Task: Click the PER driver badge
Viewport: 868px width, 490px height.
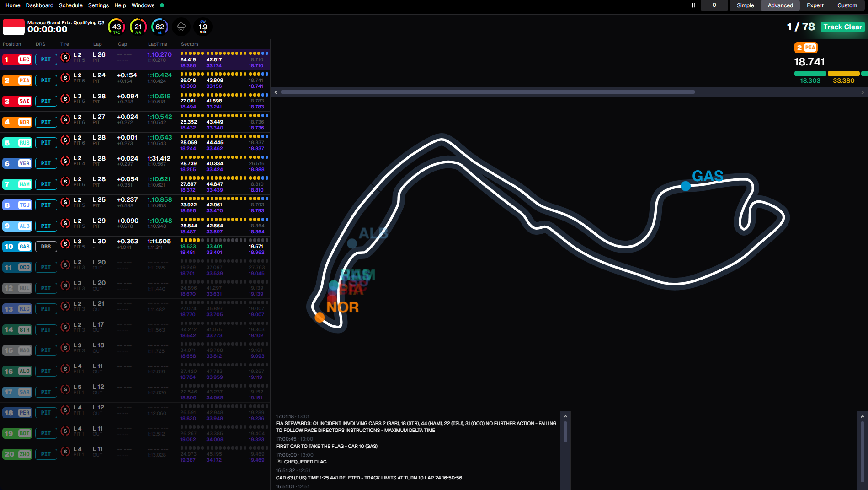Action: click(18, 413)
